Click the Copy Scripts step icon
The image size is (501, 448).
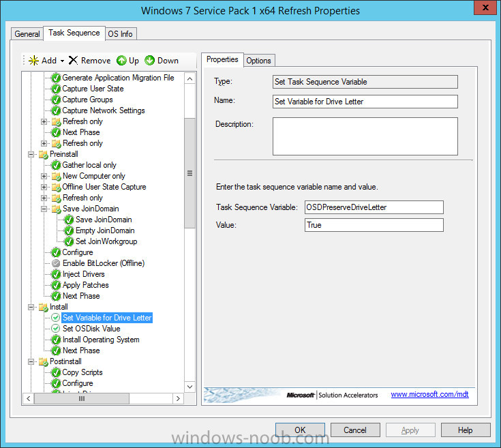(x=56, y=372)
